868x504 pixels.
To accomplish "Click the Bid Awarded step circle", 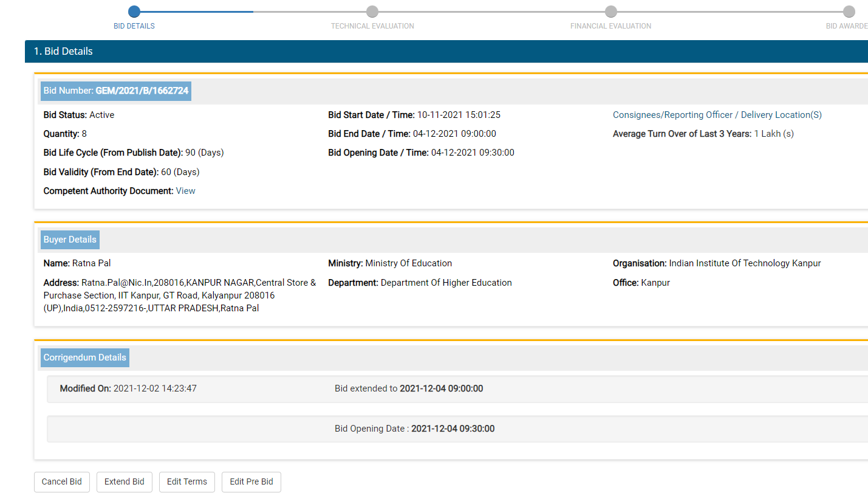I will coord(849,12).
